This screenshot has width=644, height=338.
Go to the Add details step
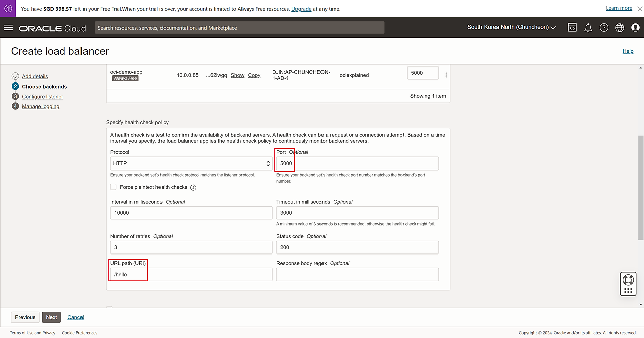(35, 76)
